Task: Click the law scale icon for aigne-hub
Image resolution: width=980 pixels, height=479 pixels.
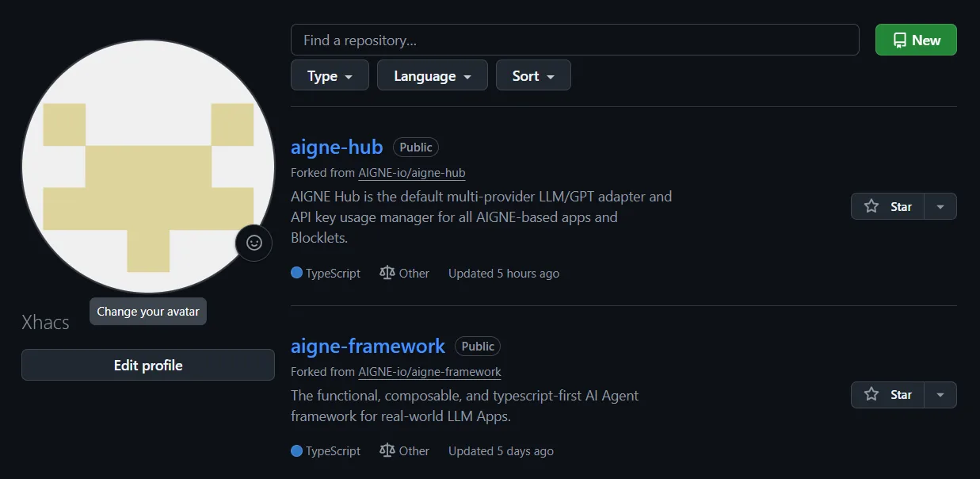Action: click(x=387, y=273)
